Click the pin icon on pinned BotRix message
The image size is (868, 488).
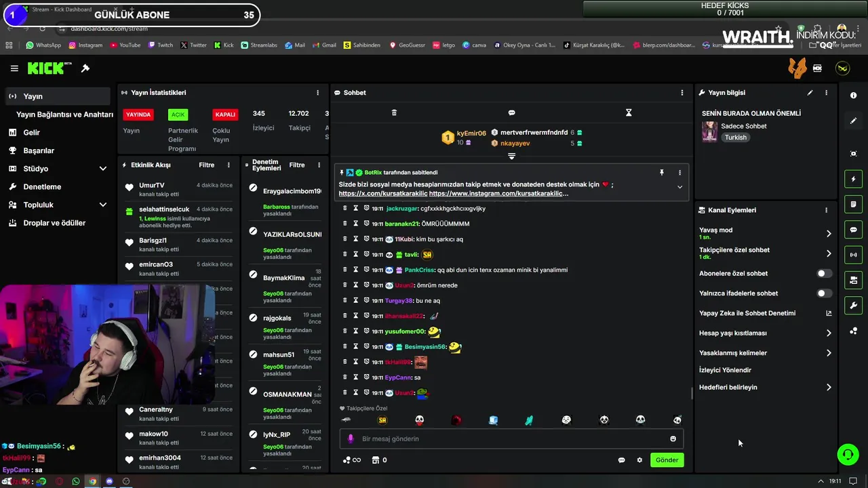[x=662, y=173]
